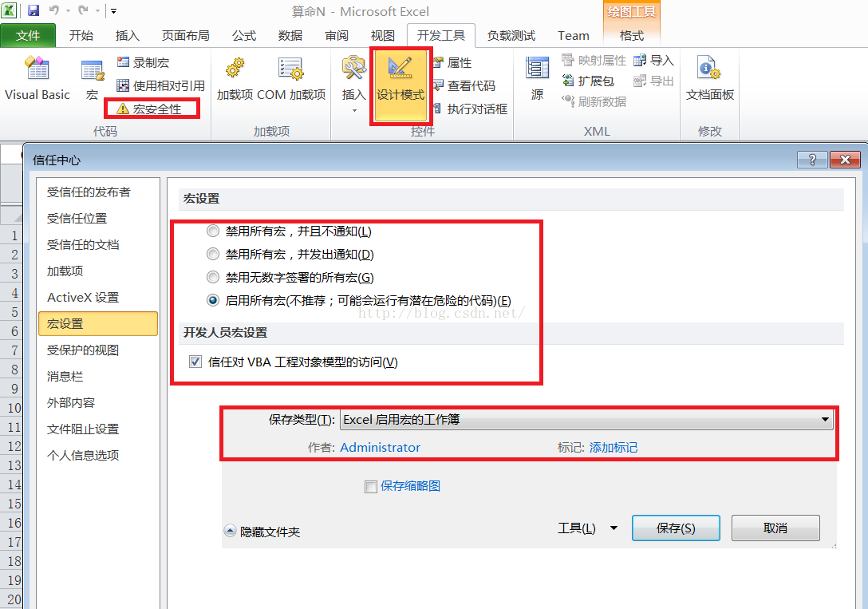Open Customize Quick Access Toolbar dropdown
The width and height of the screenshot is (868, 609).
point(113,10)
